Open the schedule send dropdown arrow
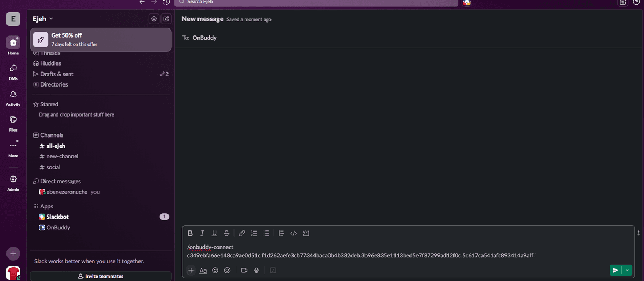Screen dimensions: 644x281 pyautogui.click(x=627, y=270)
